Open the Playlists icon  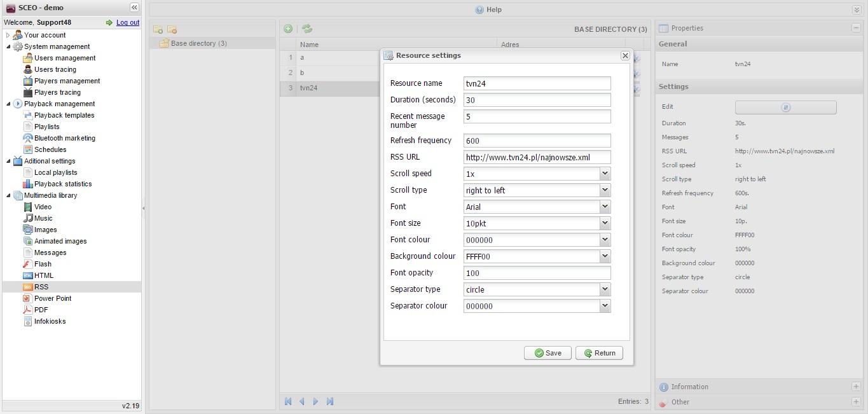point(28,127)
